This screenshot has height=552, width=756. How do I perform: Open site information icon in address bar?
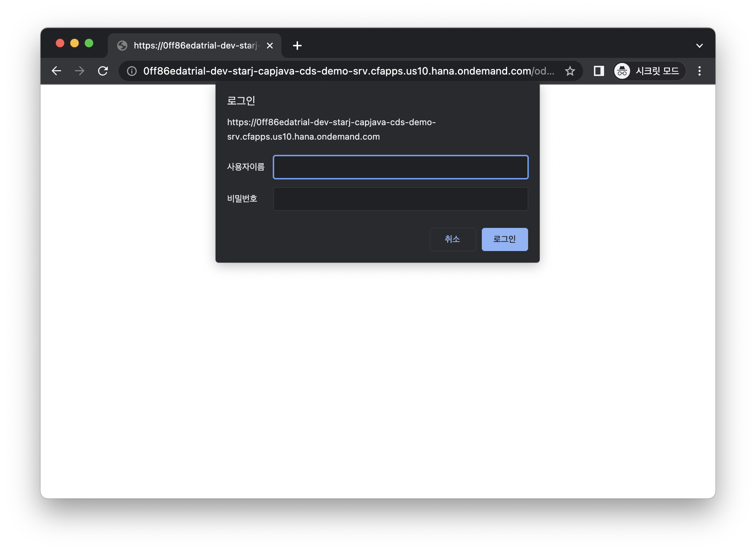point(132,71)
